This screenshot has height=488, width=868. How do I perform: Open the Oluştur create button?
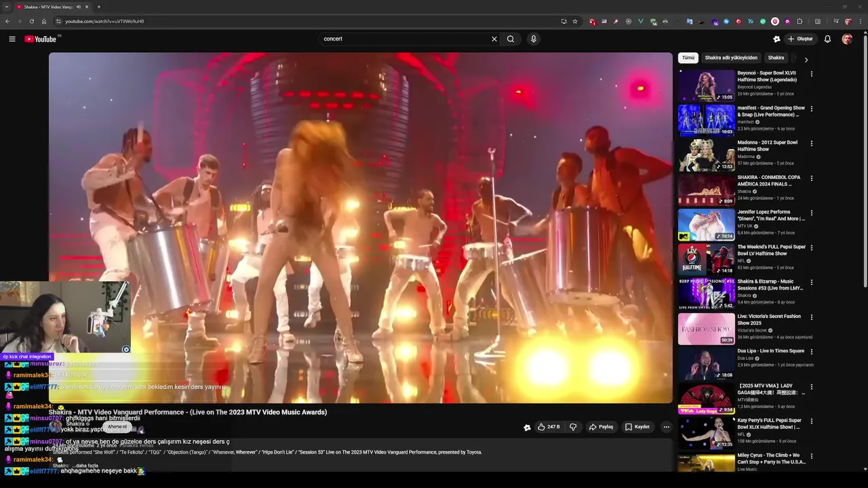[800, 39]
